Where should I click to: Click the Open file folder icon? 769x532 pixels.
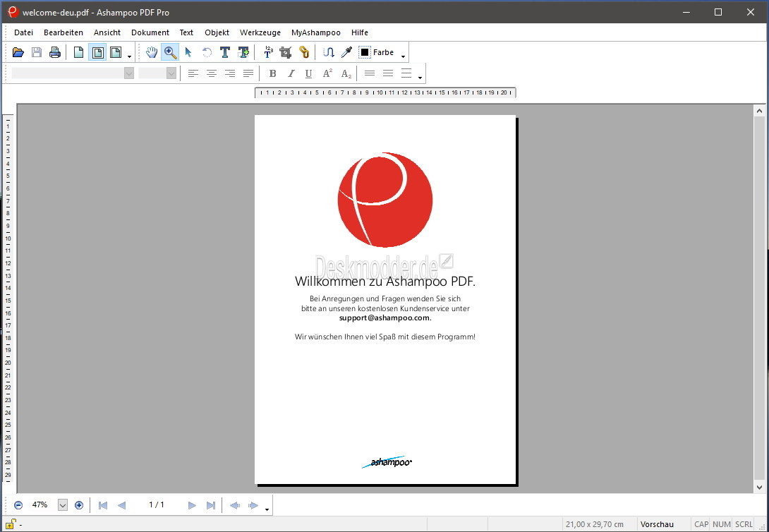point(18,52)
